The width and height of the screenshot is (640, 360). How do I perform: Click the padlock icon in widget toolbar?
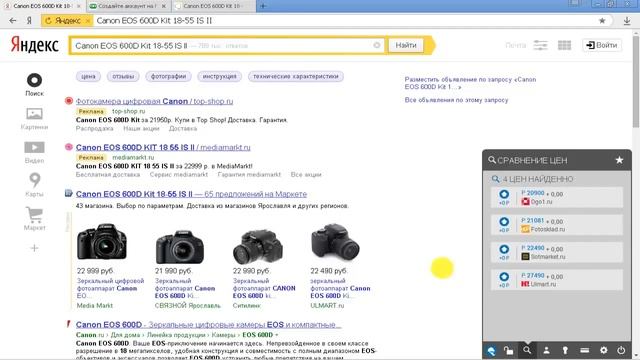[x=508, y=350]
